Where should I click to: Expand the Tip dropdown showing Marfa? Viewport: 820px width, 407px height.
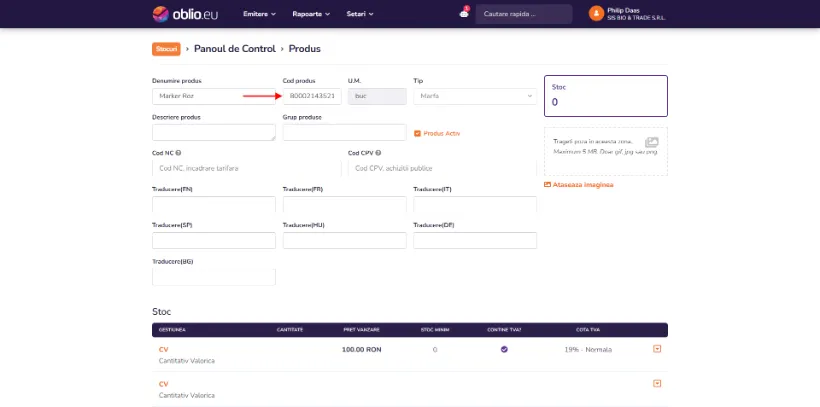(475, 96)
